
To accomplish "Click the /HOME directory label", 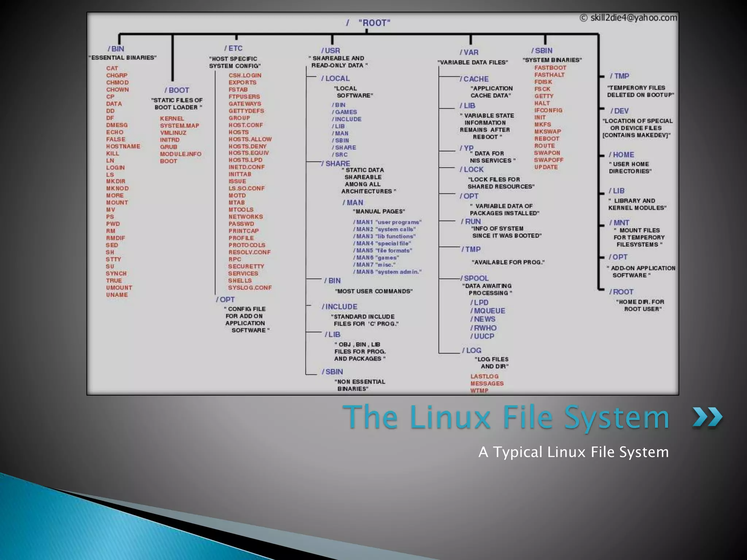I will tap(622, 155).
